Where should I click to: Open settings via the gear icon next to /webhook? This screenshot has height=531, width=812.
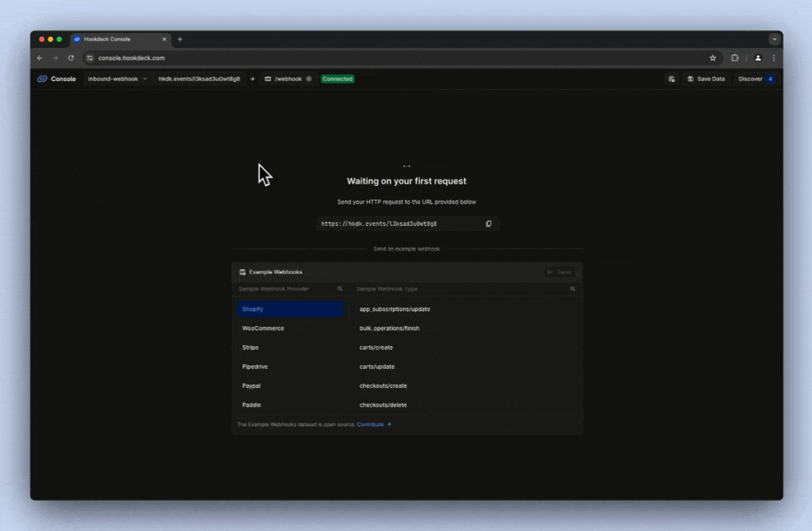tap(308, 79)
